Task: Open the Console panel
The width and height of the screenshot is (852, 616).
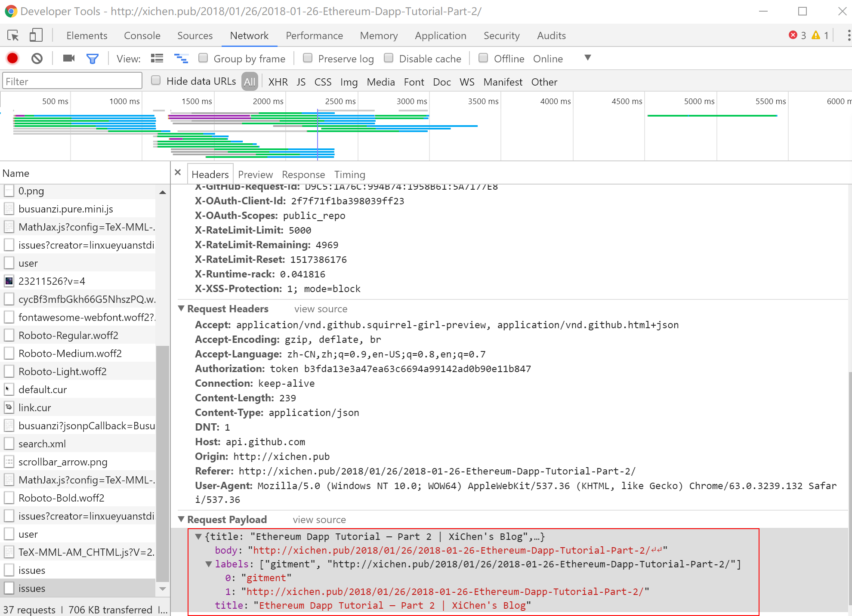Action: [x=142, y=36]
